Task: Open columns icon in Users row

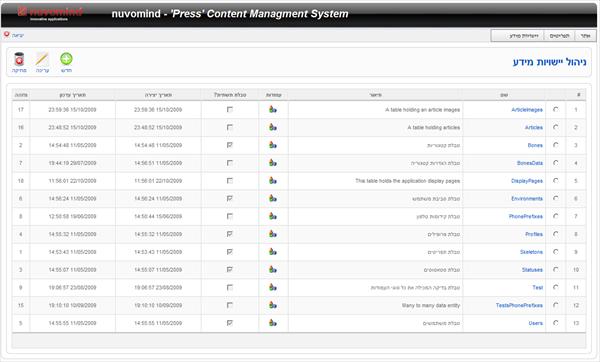Action: (x=272, y=323)
